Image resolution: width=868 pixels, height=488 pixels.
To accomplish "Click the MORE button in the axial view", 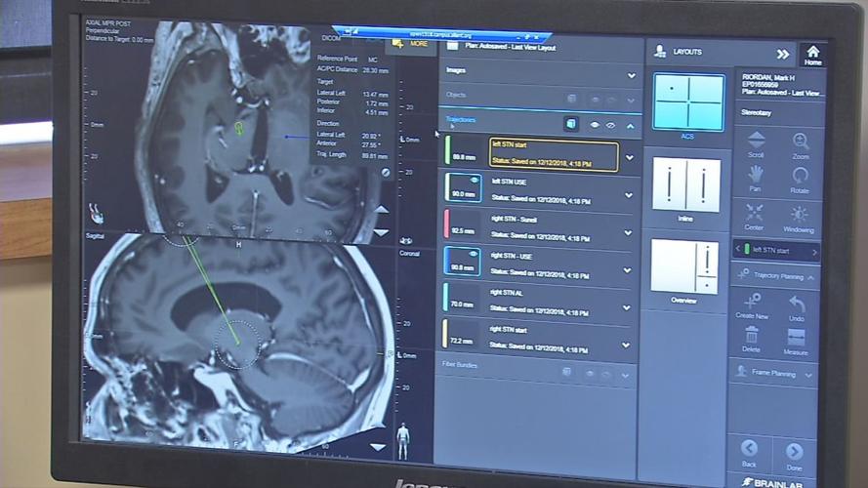I will [412, 44].
